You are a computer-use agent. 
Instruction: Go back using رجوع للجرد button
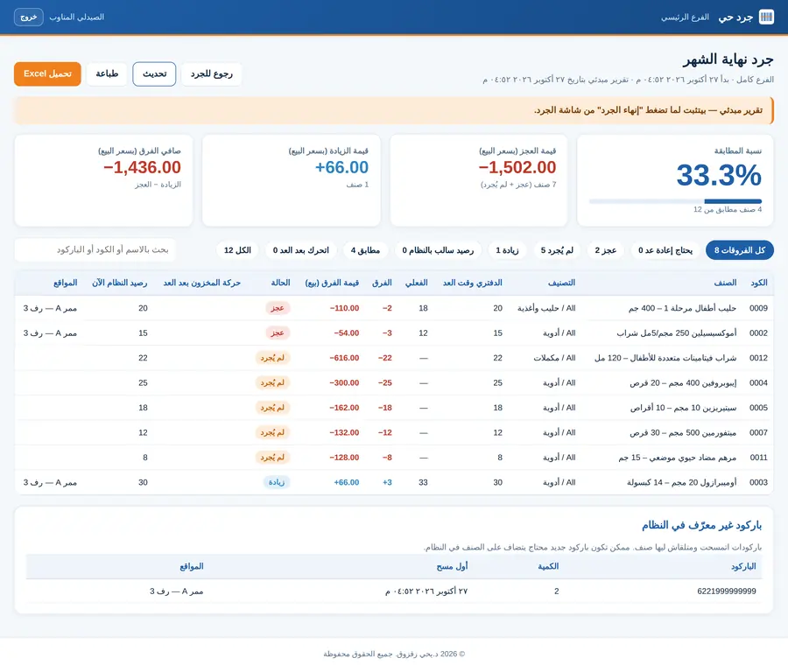(212, 73)
